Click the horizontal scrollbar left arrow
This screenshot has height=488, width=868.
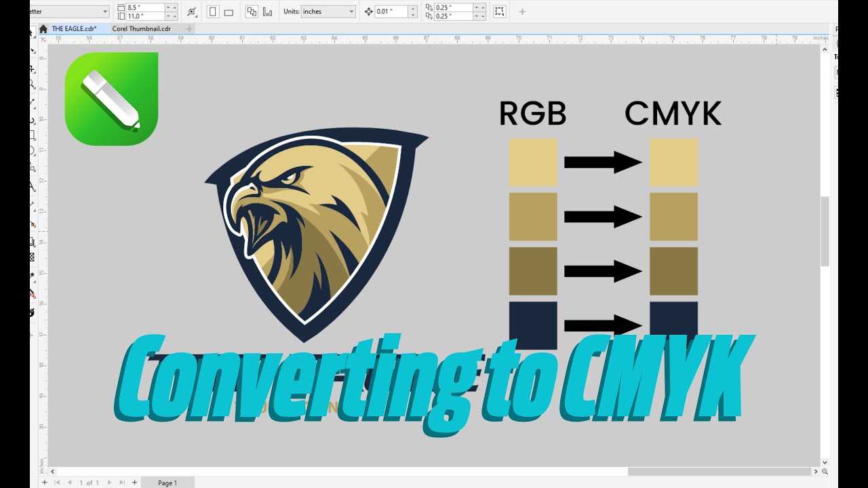(52, 472)
